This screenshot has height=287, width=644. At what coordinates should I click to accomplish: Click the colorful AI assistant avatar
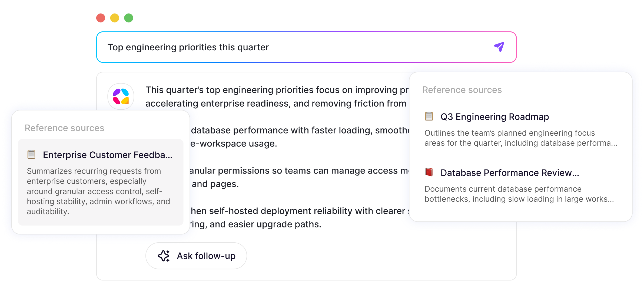(x=121, y=96)
